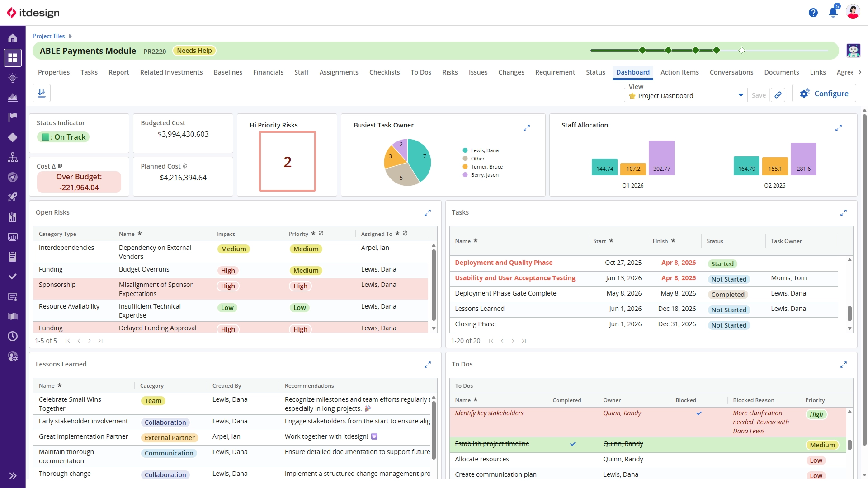Open the clipboard icon in the sidebar
Viewport: 868px width, 488px height.
[13, 257]
